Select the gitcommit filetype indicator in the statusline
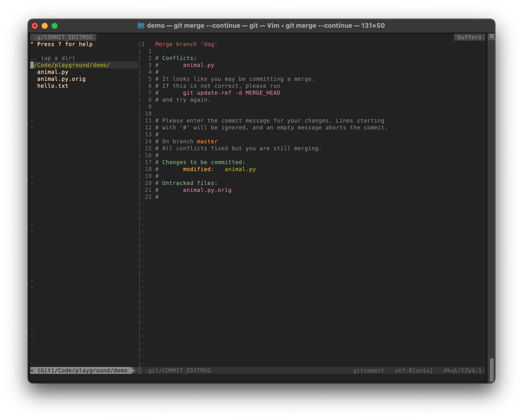Screen dimensions: 523x420 (x=369, y=370)
